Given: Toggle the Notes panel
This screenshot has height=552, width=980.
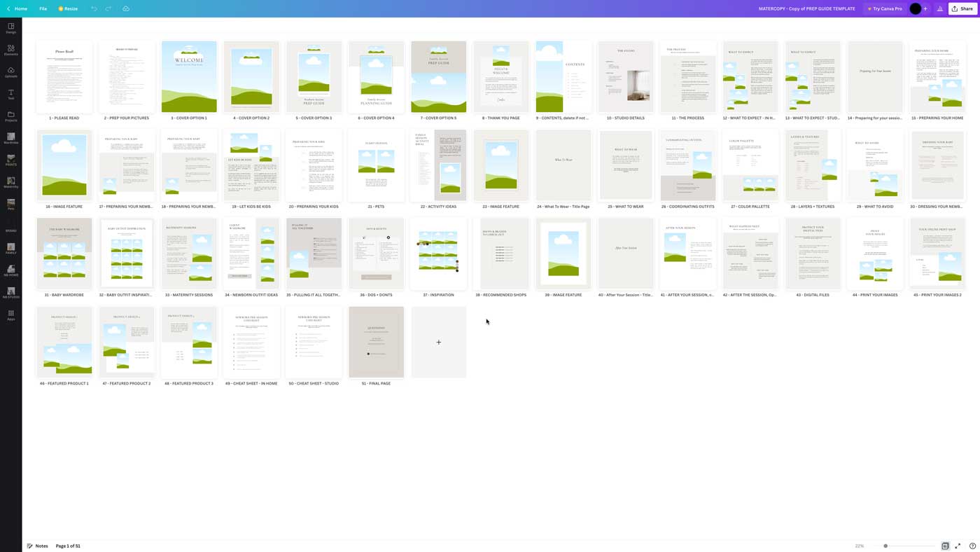Looking at the screenshot, I should (38, 546).
